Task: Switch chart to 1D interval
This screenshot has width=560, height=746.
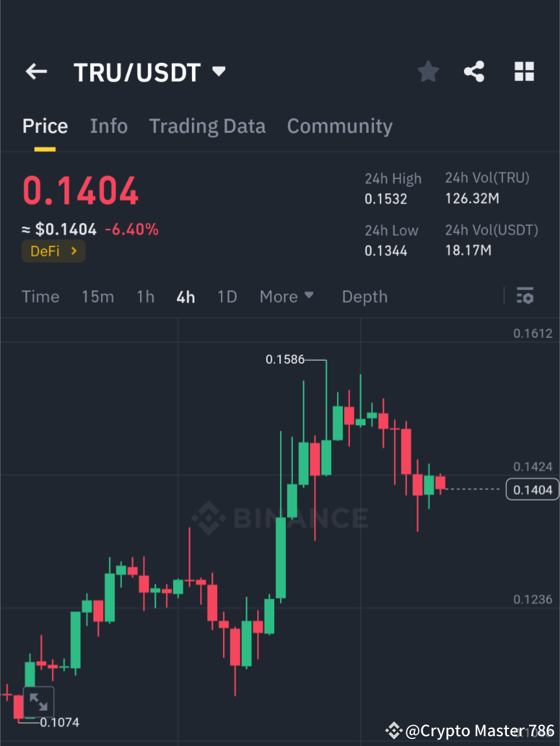Action: pyautogui.click(x=227, y=296)
